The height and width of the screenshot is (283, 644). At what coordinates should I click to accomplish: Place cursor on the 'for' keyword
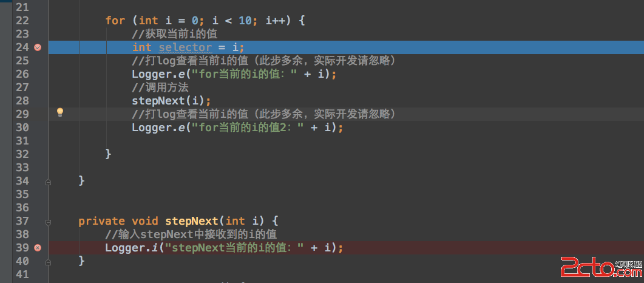[115, 21]
